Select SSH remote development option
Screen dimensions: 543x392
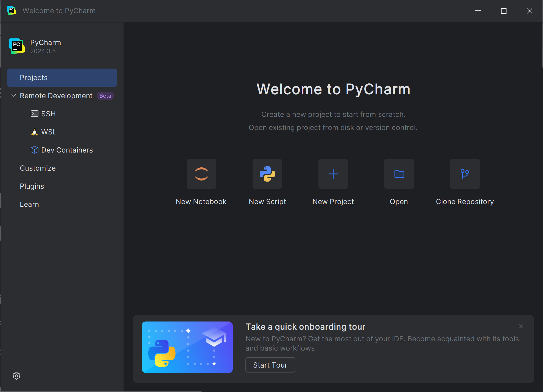click(x=48, y=114)
